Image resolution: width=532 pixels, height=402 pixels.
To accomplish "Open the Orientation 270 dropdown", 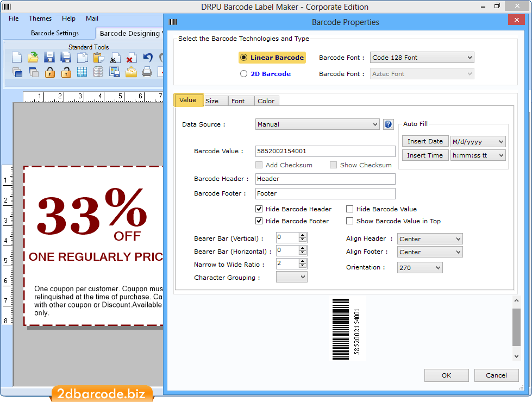I will (x=420, y=268).
